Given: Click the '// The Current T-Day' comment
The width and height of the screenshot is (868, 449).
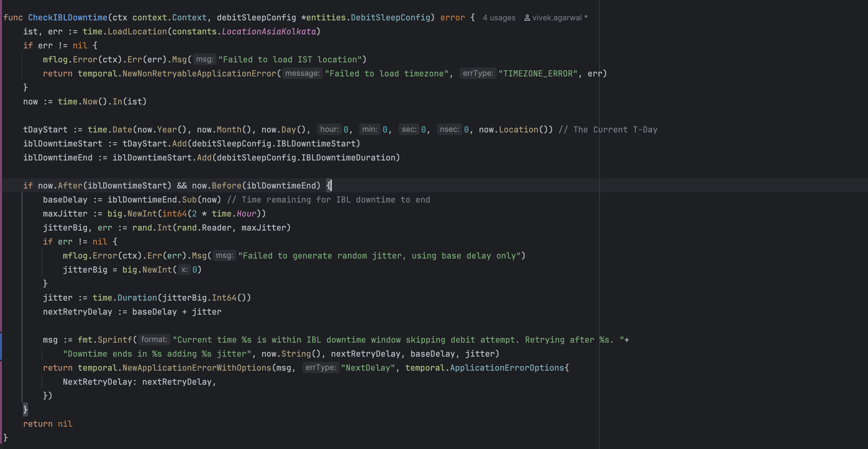Looking at the screenshot, I should pos(608,130).
